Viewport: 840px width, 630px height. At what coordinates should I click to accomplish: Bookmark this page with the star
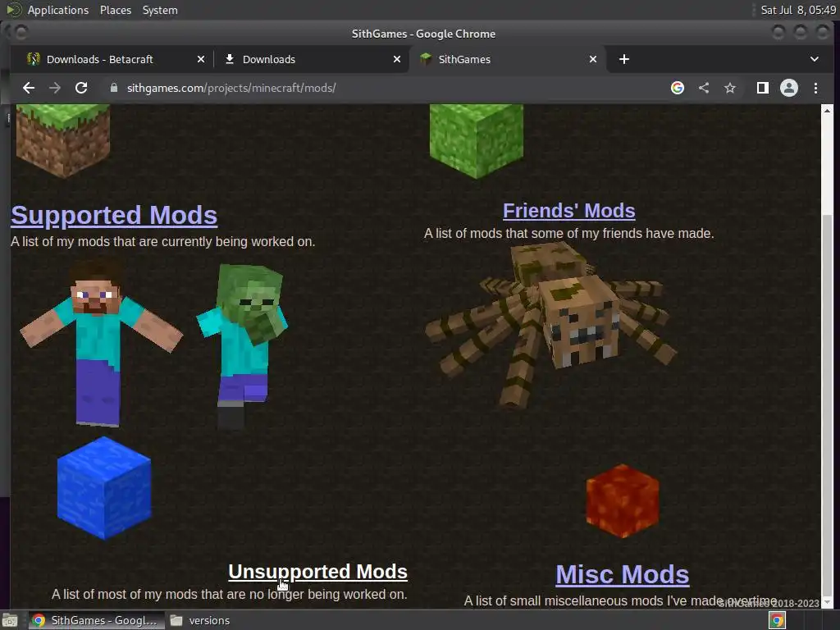point(729,88)
